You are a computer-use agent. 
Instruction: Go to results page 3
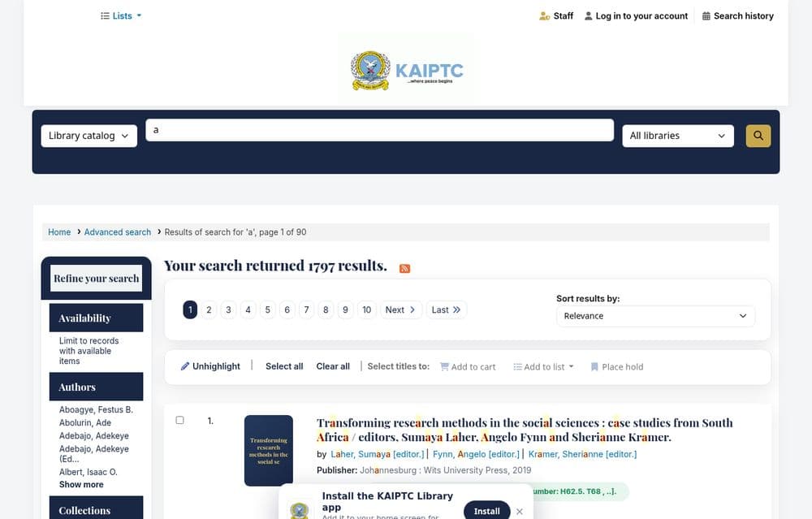tap(228, 309)
